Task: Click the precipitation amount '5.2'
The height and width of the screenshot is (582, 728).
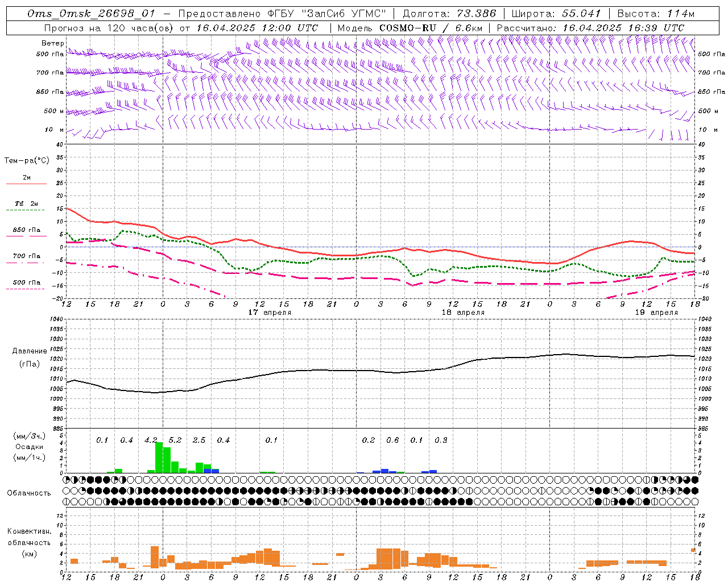Action: pos(175,440)
